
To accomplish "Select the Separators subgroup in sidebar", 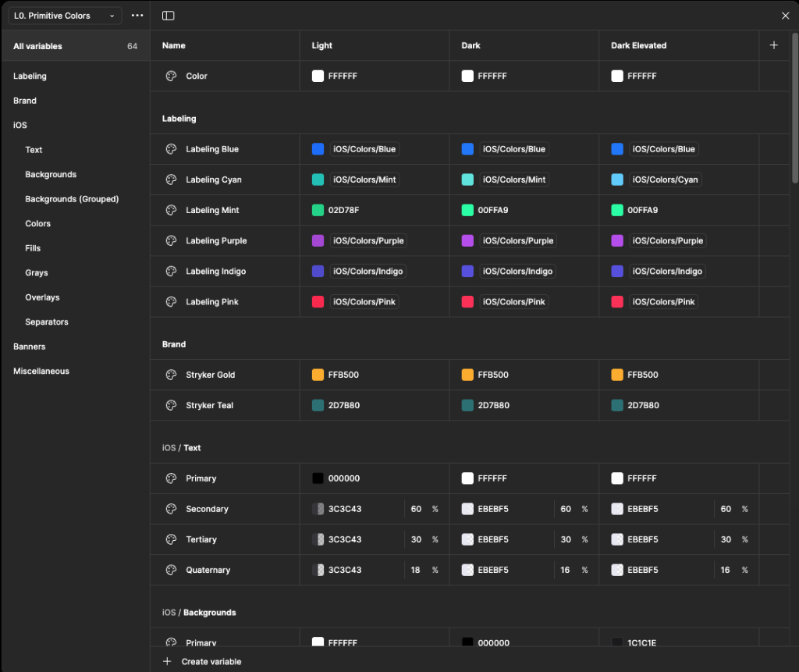I will (47, 322).
